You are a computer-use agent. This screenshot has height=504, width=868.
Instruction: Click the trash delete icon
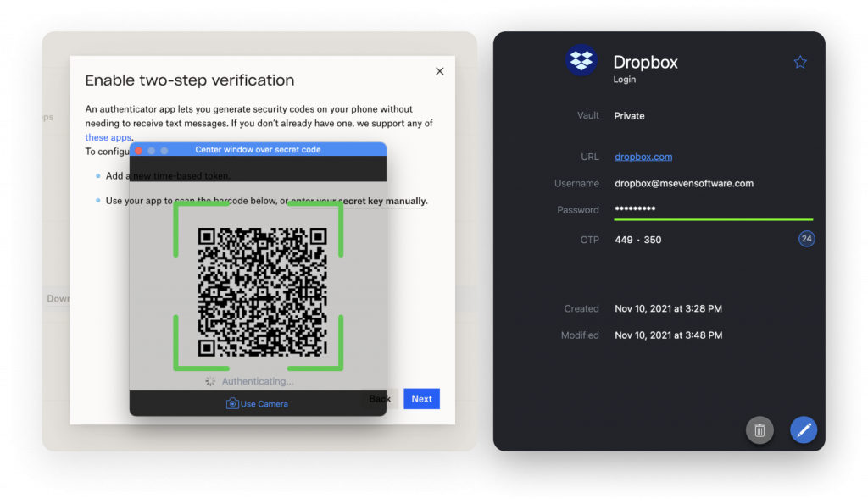[x=759, y=430]
